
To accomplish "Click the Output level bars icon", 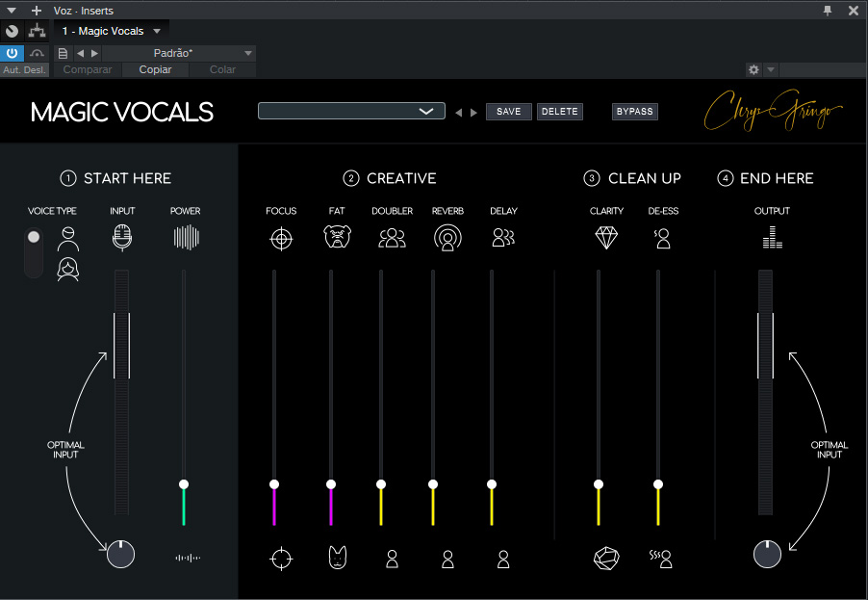I will coord(772,237).
